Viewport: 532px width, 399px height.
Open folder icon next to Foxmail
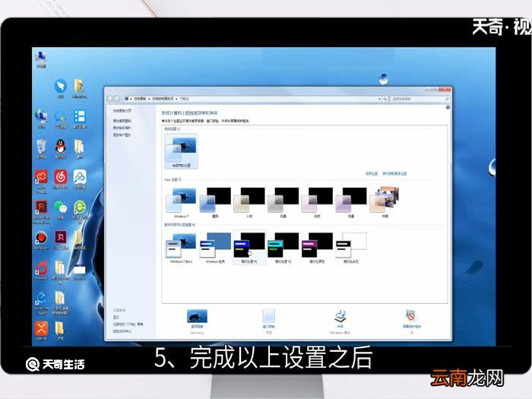pos(60,272)
